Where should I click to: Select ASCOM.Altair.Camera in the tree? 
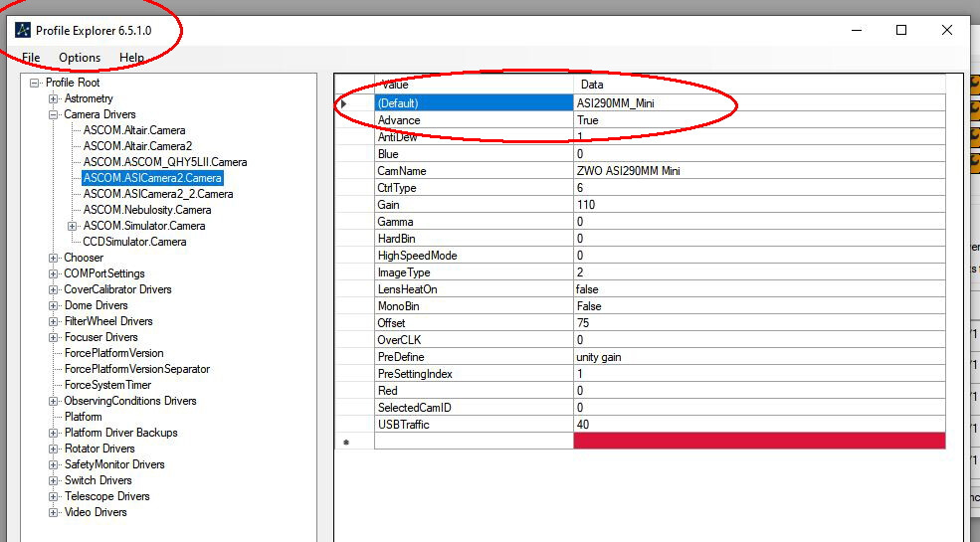134,130
